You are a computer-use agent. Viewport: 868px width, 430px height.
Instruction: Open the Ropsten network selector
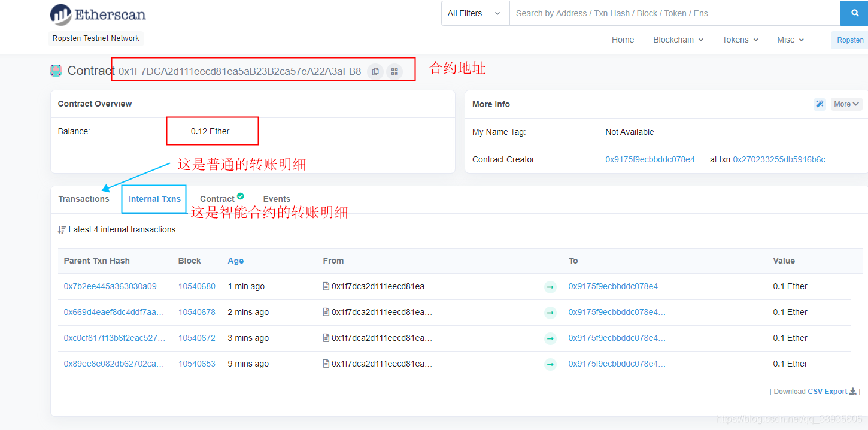[850, 40]
